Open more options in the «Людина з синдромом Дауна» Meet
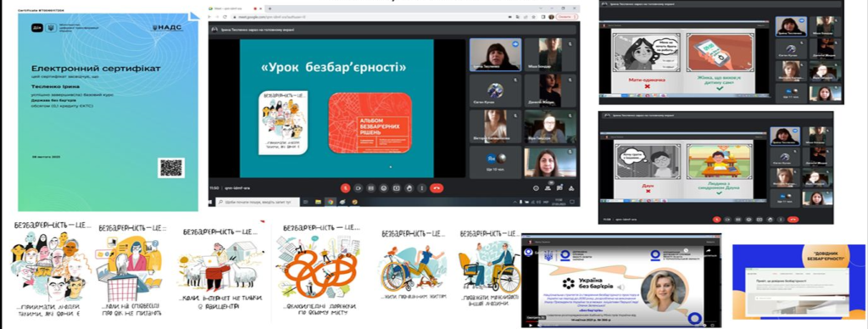The image size is (868, 329). [781, 220]
